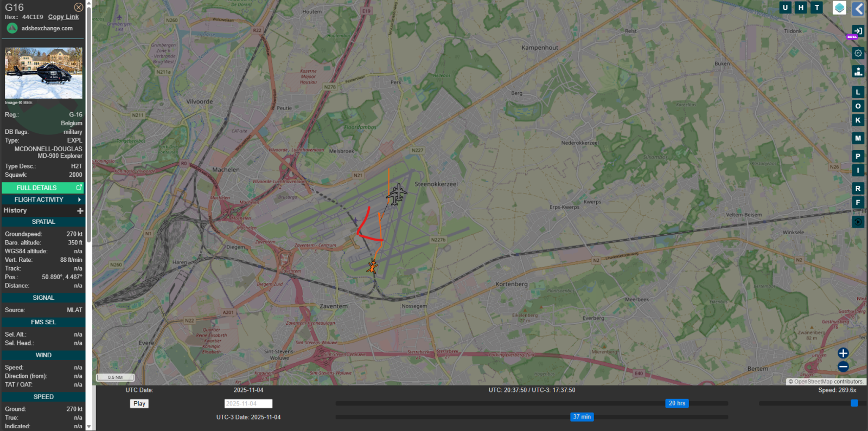Click the 20 hrs timeline slider handle
Viewport: 868px width, 431px height.
676,403
